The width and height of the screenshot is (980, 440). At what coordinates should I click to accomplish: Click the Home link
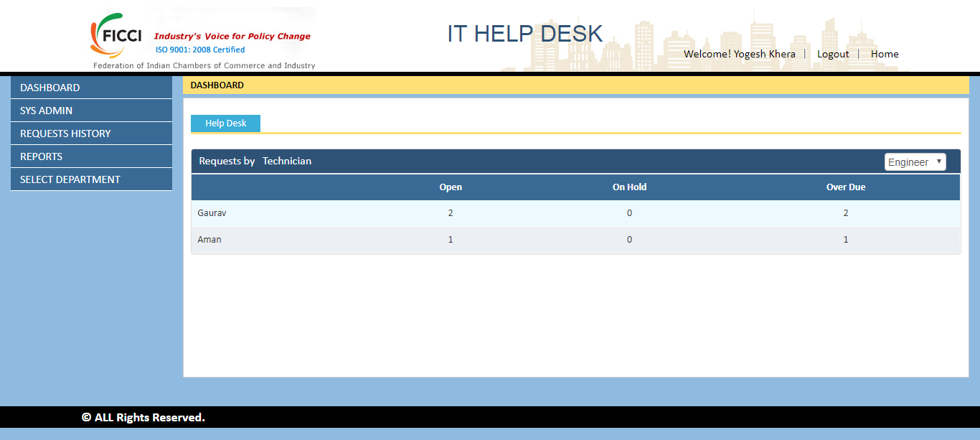pos(885,54)
